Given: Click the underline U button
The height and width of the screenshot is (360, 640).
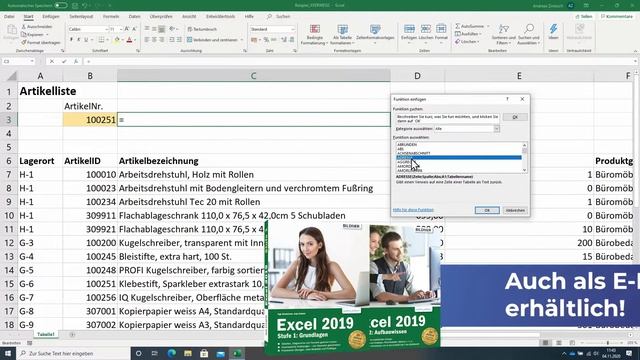Looking at the screenshot, I should pos(86,40).
